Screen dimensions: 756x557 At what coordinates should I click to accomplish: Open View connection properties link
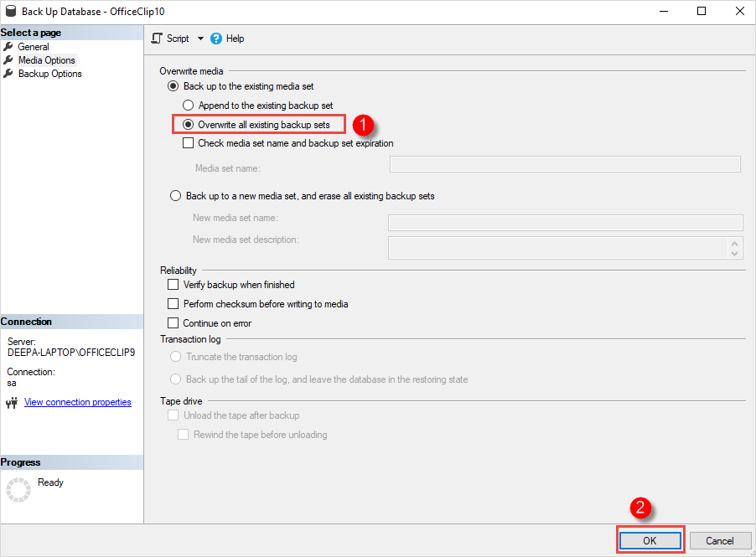click(x=77, y=402)
